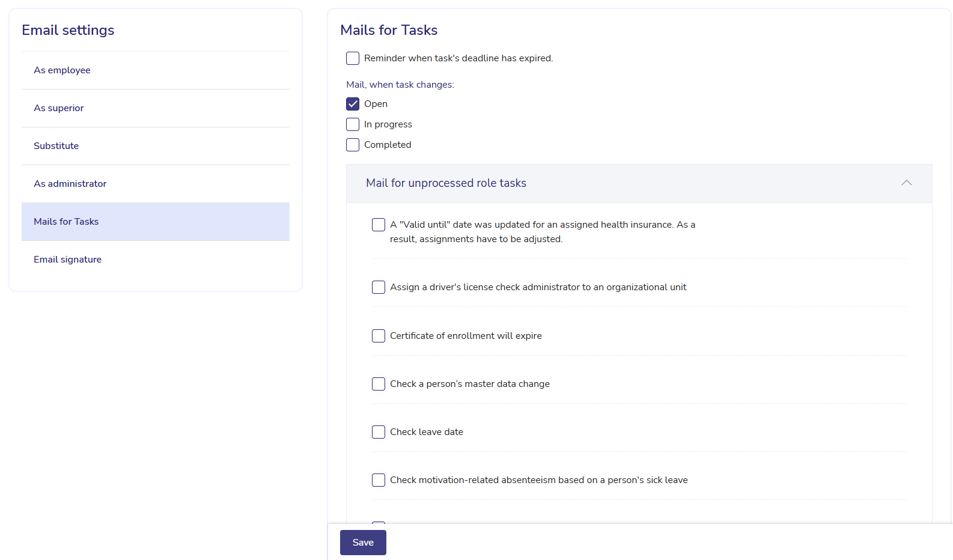The width and height of the screenshot is (953, 560).
Task: Go to 'As superior' email settings
Action: click(59, 108)
